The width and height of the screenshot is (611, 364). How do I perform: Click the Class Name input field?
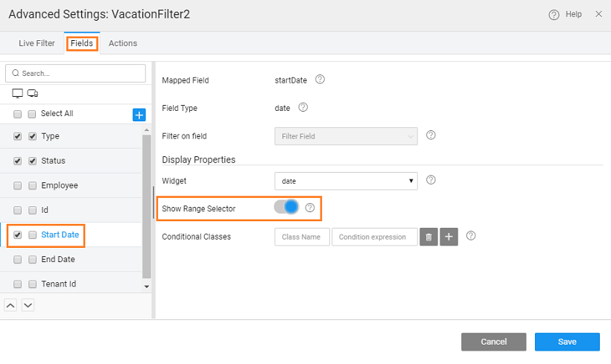tap(302, 237)
